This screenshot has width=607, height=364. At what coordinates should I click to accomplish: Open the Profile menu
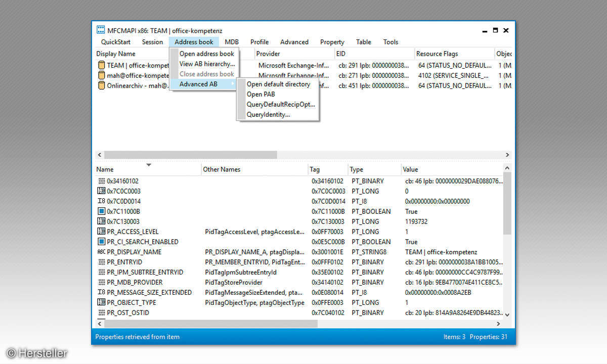pos(259,42)
